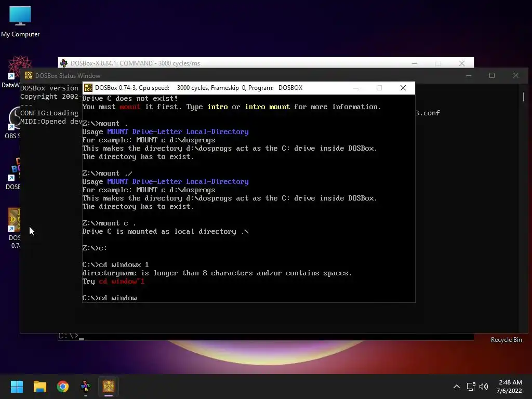
Task: Click 'C:\>cd windowx 1' command line
Action: point(115,264)
